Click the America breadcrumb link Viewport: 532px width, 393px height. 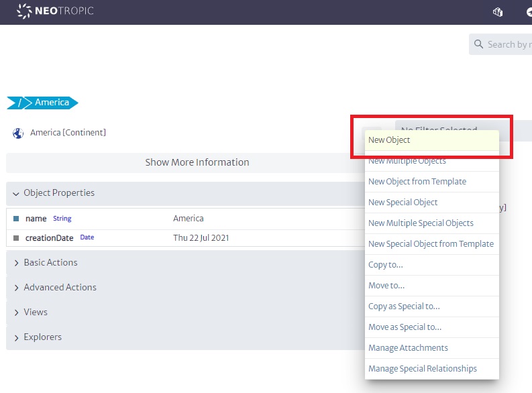[52, 103]
